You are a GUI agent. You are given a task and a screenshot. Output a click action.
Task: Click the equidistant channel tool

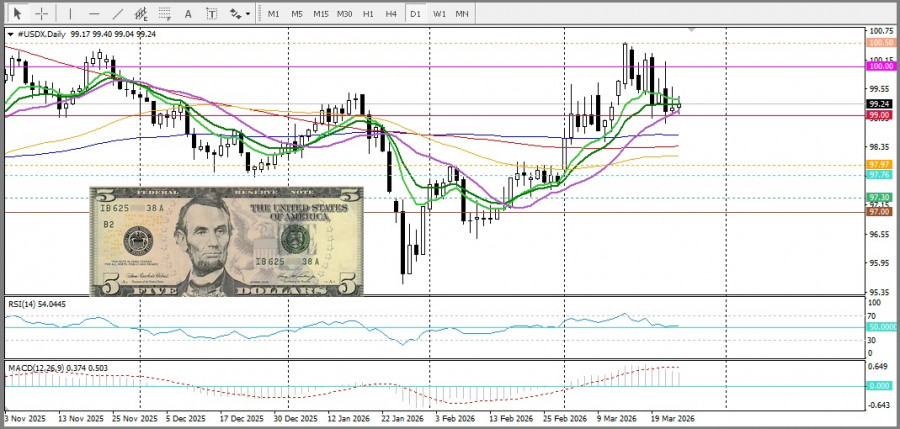coord(141,14)
